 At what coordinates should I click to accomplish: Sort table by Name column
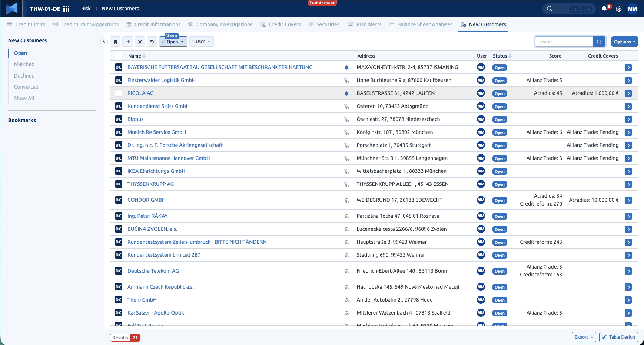click(137, 56)
